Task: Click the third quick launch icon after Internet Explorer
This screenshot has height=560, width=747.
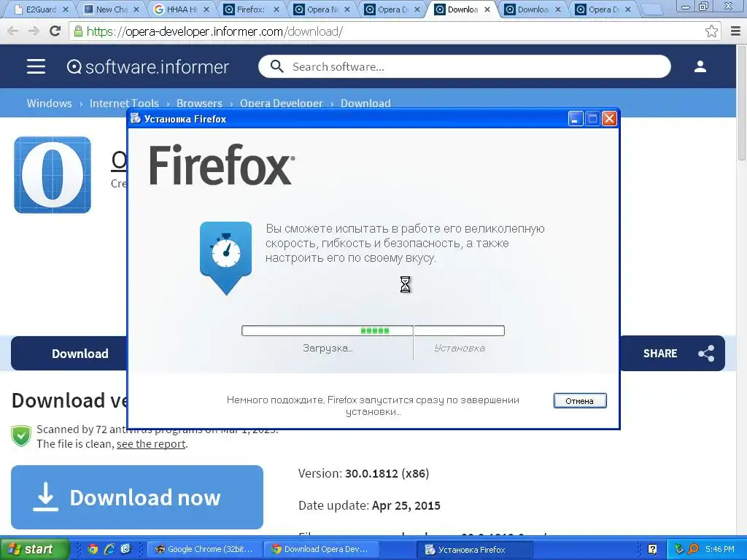Action: (x=125, y=549)
